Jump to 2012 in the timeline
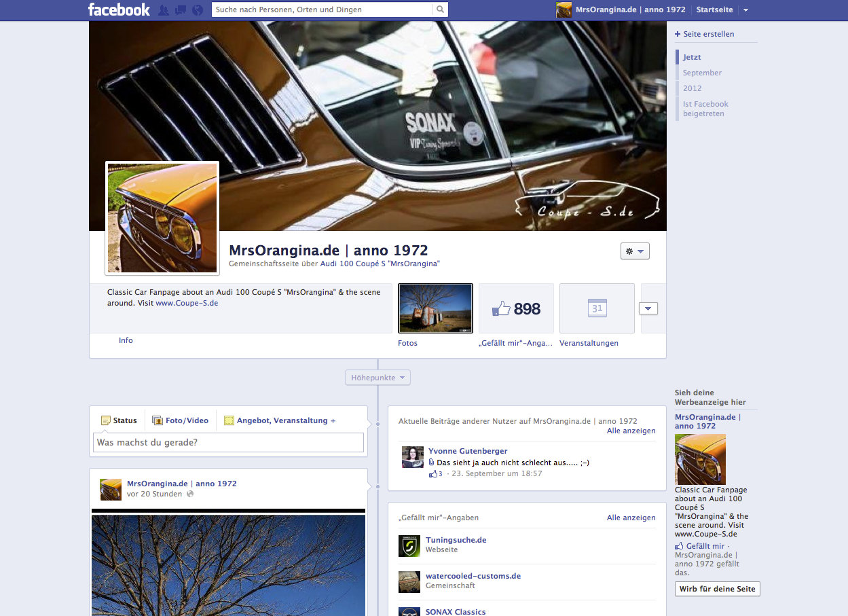The width and height of the screenshot is (848, 616). click(x=692, y=88)
